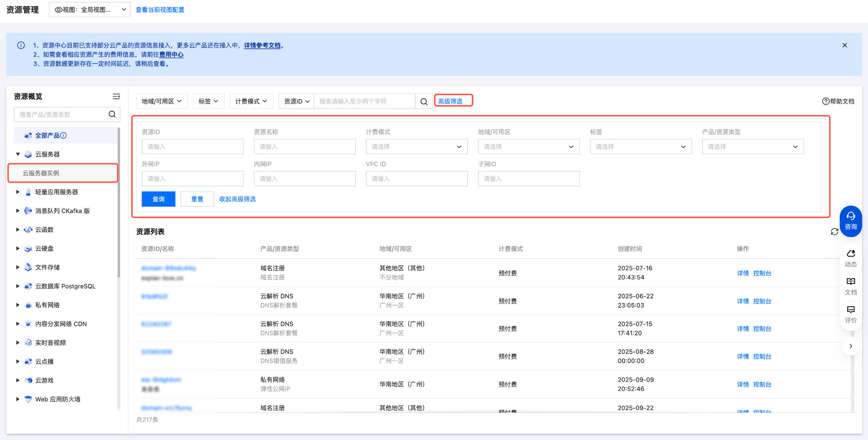This screenshot has height=440, width=868.
Task: Expand the 消息队列 CKafka 版 node
Action: coord(18,211)
